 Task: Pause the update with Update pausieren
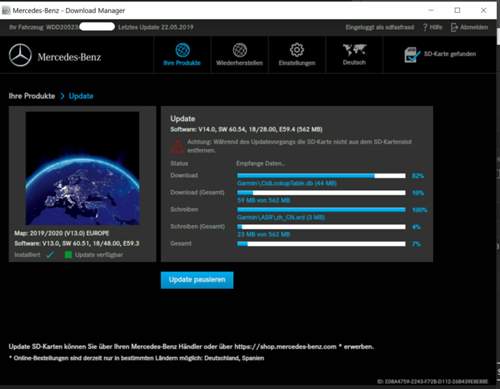(x=197, y=280)
